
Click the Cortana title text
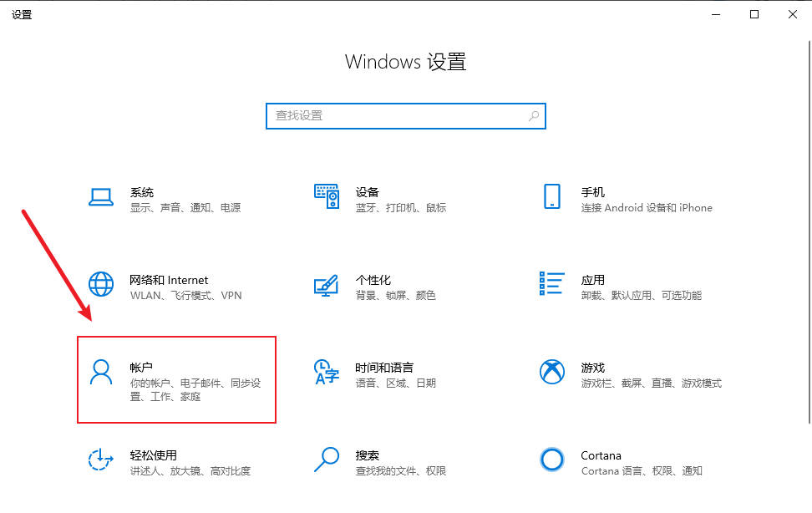click(601, 455)
